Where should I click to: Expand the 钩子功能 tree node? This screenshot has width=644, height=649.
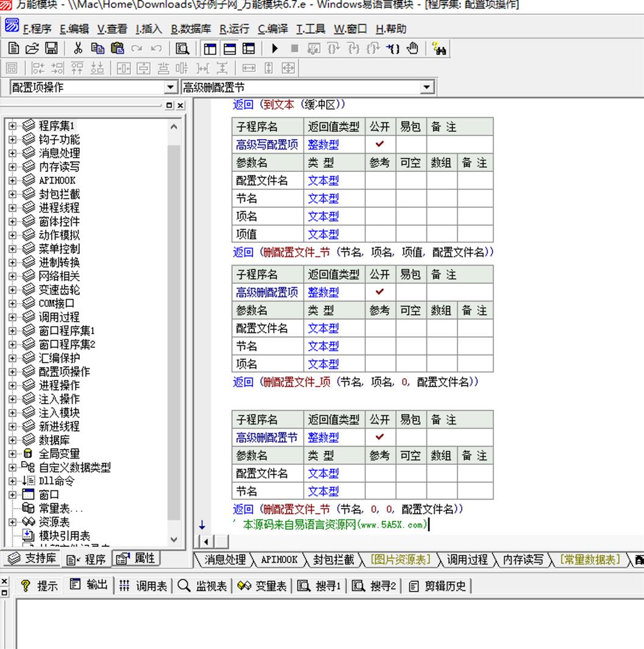(12, 140)
